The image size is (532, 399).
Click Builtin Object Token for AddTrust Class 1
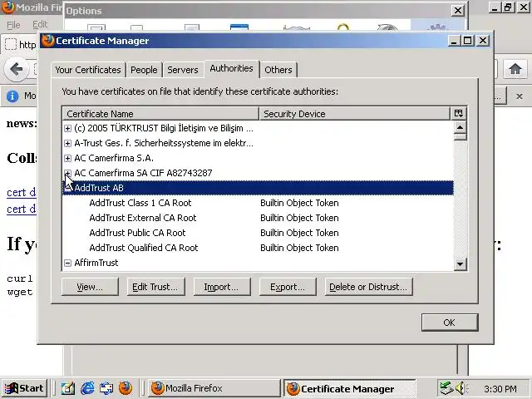pos(299,203)
